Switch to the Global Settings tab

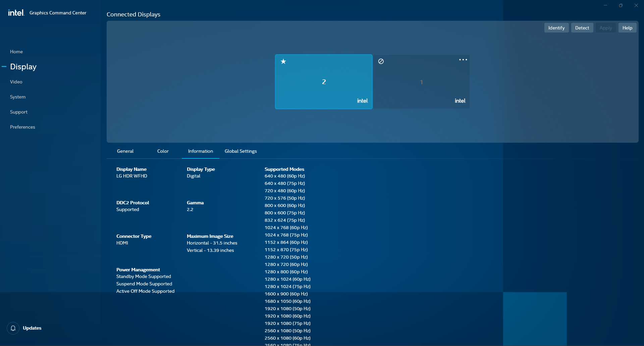(241, 151)
